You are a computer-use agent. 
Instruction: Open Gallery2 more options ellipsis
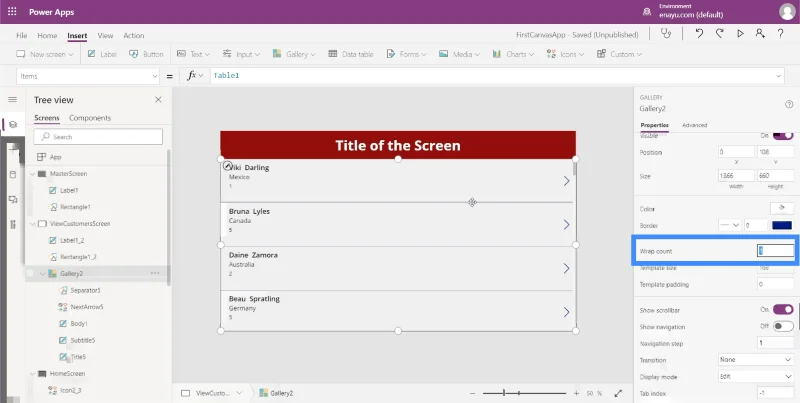tap(155, 273)
